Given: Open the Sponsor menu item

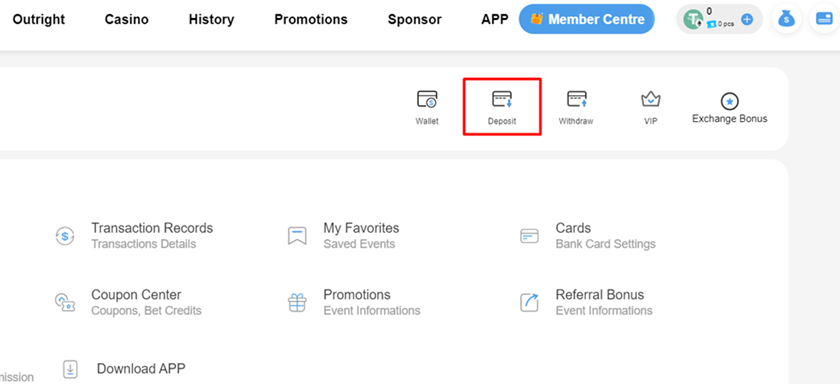Looking at the screenshot, I should coord(415,19).
